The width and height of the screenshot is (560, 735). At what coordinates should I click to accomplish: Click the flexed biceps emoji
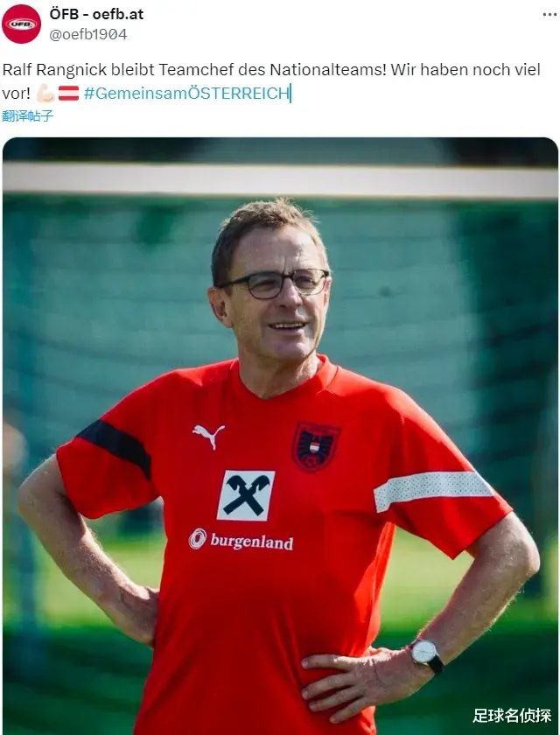(x=45, y=94)
